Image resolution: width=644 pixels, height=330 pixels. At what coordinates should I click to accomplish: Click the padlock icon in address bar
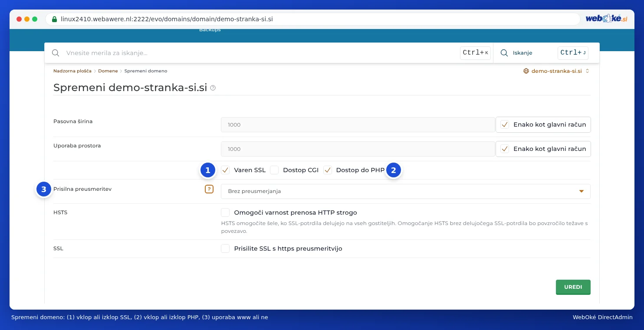pyautogui.click(x=54, y=20)
